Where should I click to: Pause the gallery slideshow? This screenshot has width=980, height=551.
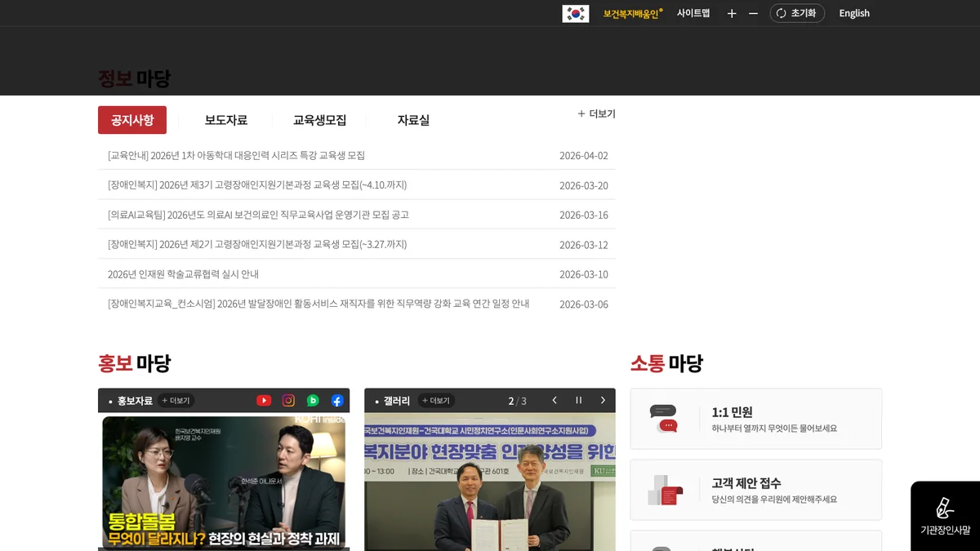[x=579, y=401]
